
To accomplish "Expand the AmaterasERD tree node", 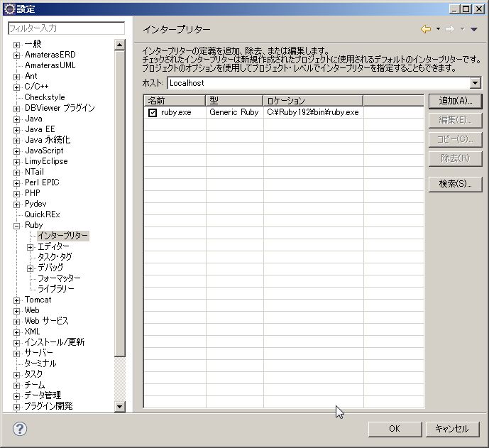I will (17, 55).
